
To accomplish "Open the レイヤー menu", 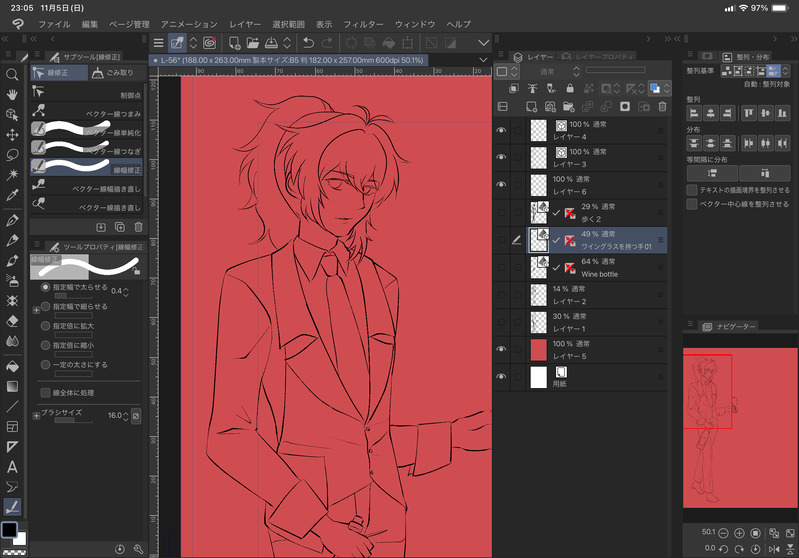I will pos(245,23).
